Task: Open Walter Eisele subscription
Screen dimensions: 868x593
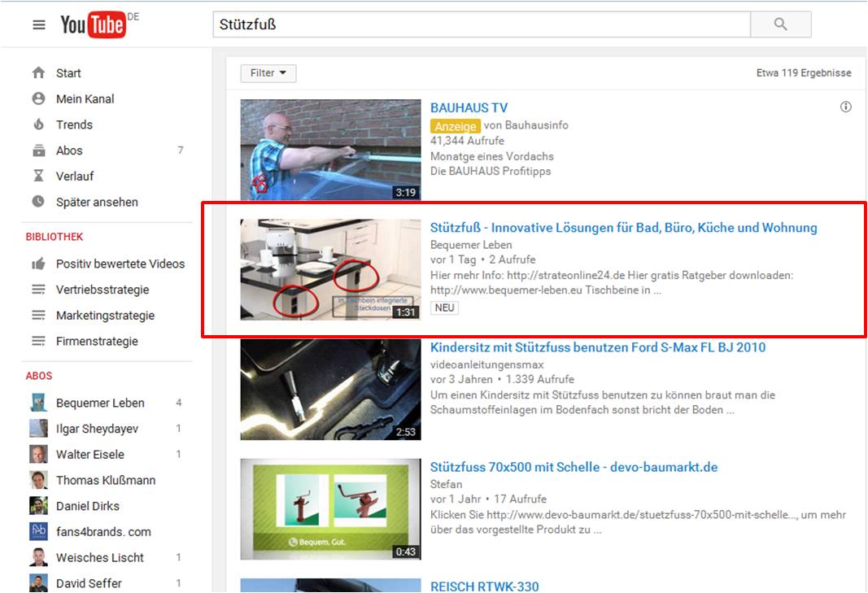Action: click(x=89, y=455)
